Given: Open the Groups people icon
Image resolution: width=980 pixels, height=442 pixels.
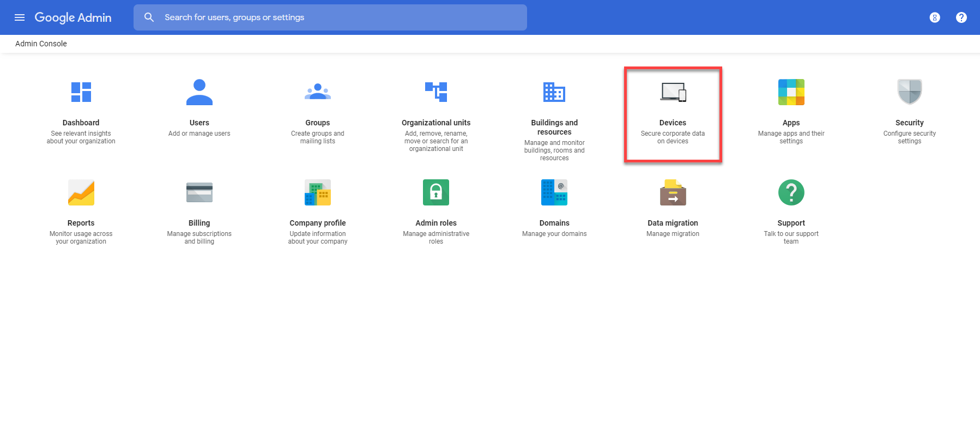Looking at the screenshot, I should pyautogui.click(x=318, y=92).
